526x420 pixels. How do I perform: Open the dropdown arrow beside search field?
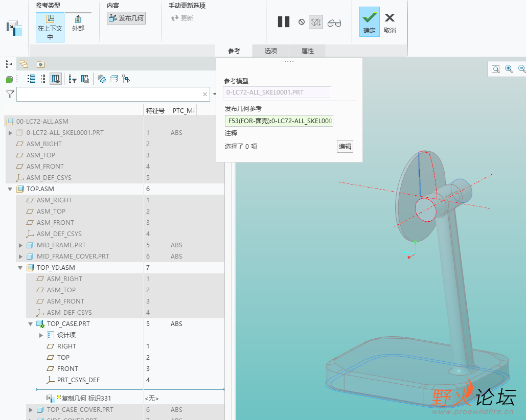[214, 94]
